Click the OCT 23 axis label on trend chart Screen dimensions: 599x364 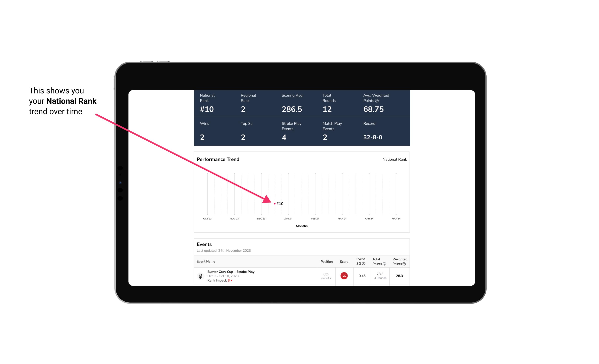click(x=207, y=219)
